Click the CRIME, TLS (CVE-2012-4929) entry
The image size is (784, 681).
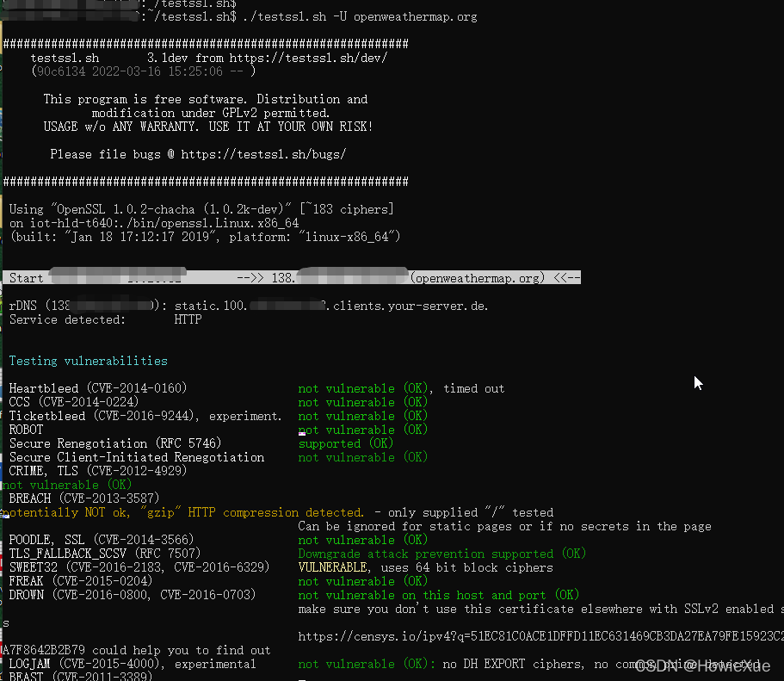point(97,471)
